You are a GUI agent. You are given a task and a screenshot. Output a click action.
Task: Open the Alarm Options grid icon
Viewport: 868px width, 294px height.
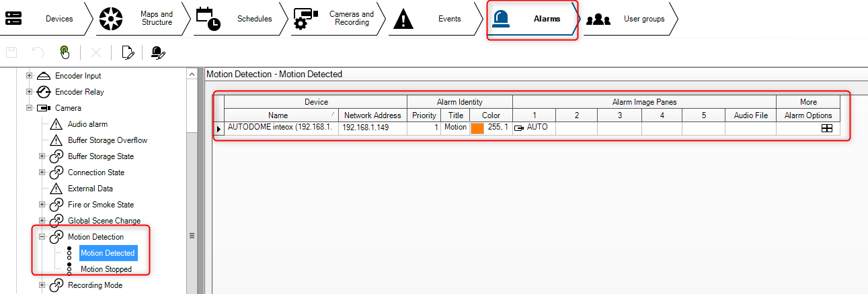[827, 128]
